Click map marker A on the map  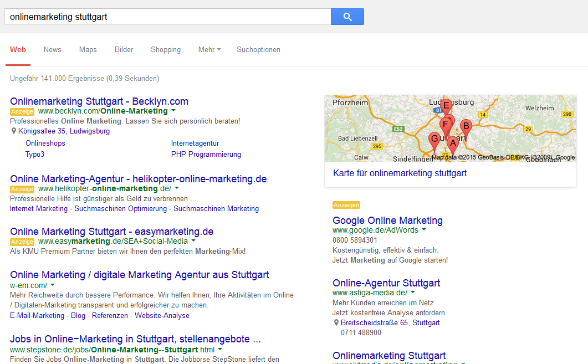tap(453, 143)
